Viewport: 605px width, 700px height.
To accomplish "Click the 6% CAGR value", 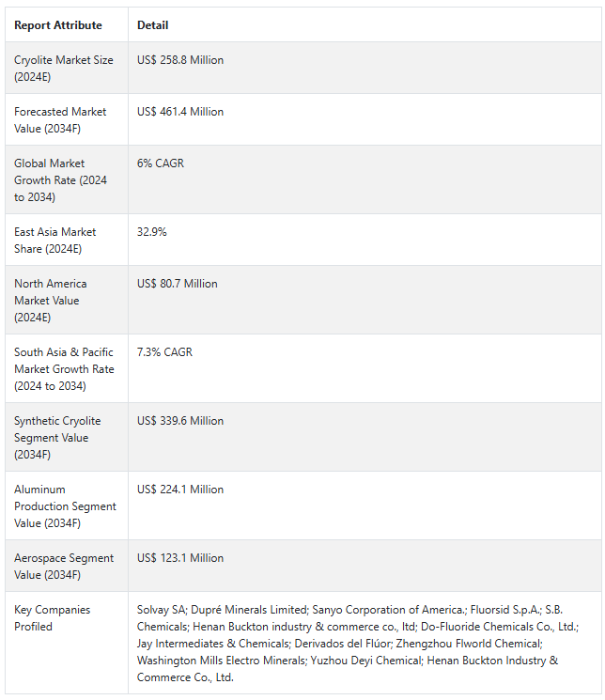I will click(161, 163).
